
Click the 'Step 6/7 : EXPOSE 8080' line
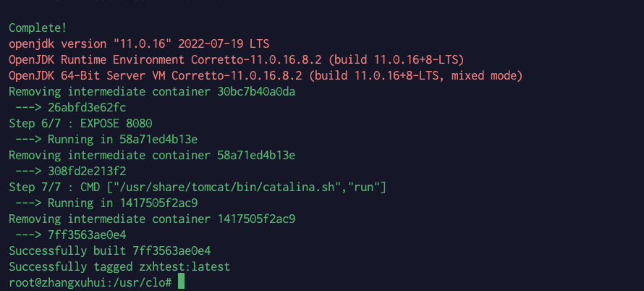pos(80,123)
